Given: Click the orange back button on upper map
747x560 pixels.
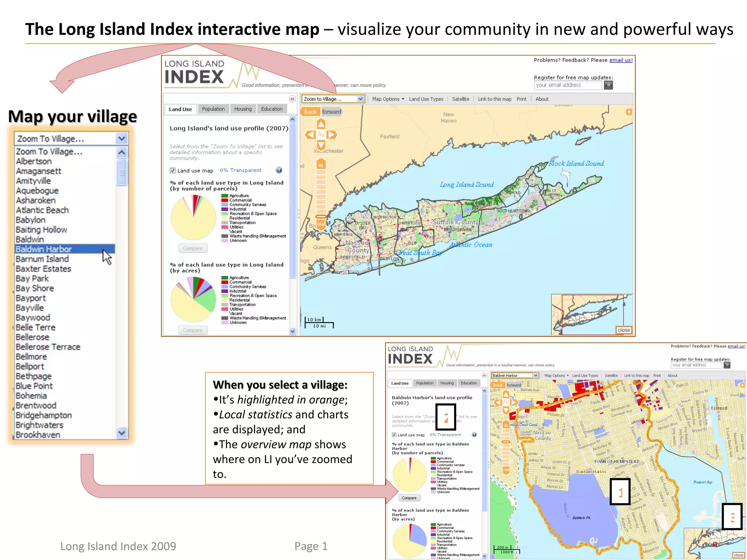Looking at the screenshot, I should point(310,112).
